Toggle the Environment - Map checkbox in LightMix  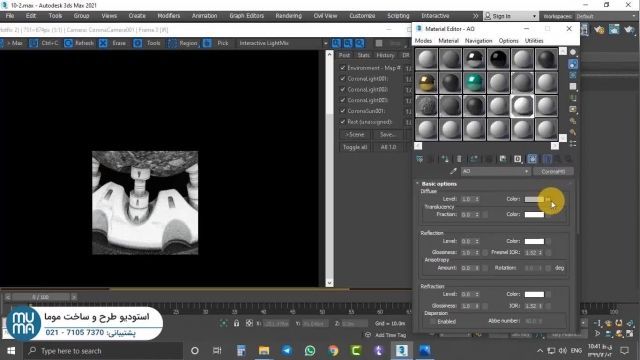(x=343, y=68)
